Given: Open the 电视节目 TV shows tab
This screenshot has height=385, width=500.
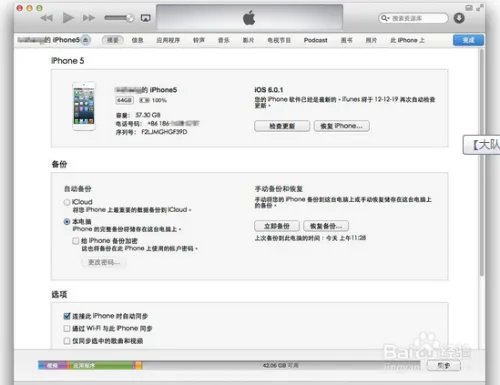Looking at the screenshot, I should (x=279, y=40).
